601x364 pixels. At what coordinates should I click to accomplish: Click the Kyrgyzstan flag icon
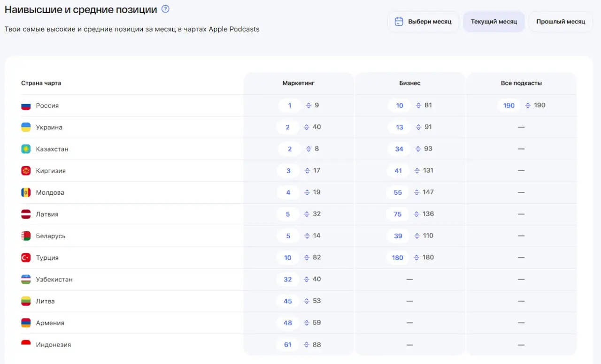pos(26,171)
